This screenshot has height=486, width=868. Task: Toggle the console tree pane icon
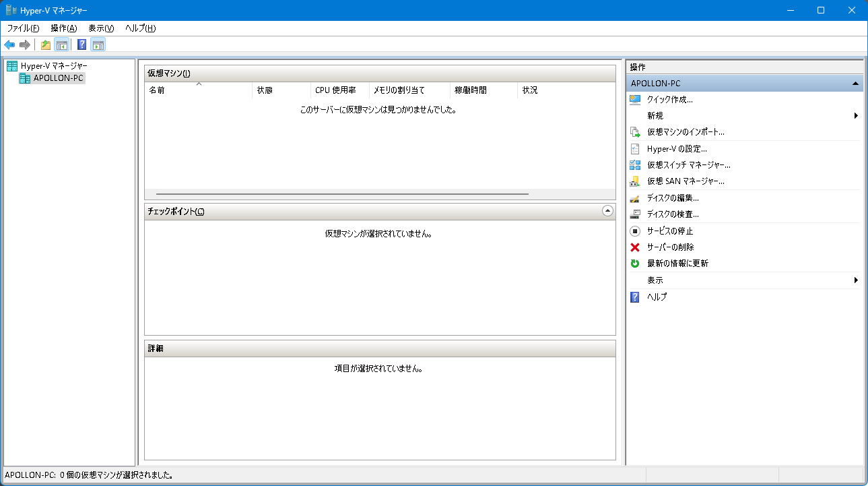[61, 45]
